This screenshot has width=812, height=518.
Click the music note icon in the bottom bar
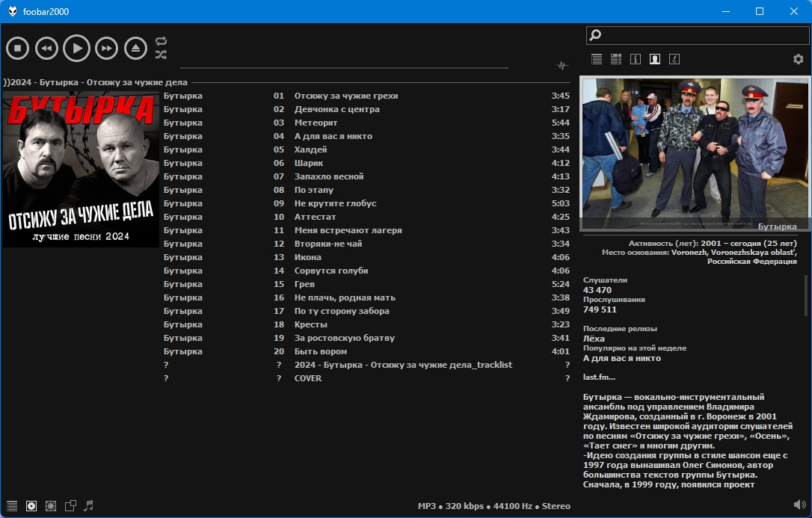tap(89, 506)
